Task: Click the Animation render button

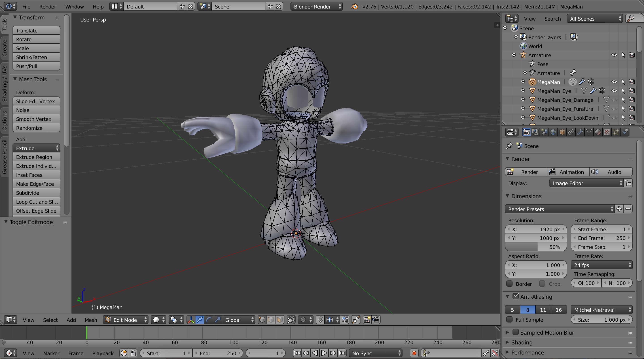Action: coord(568,172)
